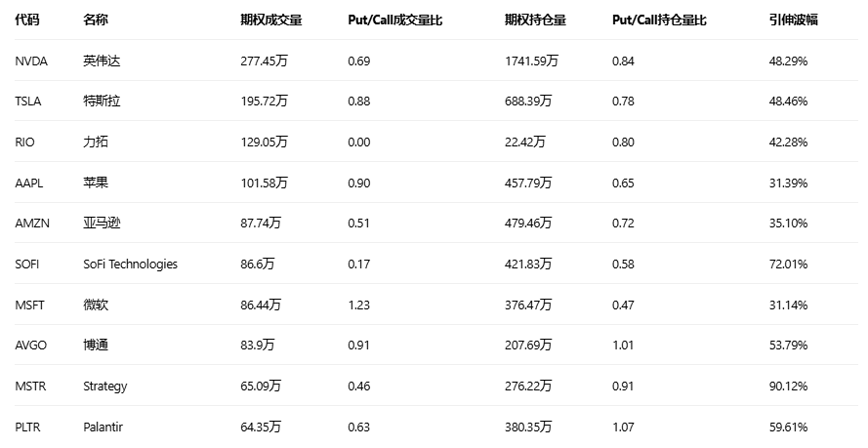
Task: Open the 微软 stock name
Action: (x=96, y=305)
